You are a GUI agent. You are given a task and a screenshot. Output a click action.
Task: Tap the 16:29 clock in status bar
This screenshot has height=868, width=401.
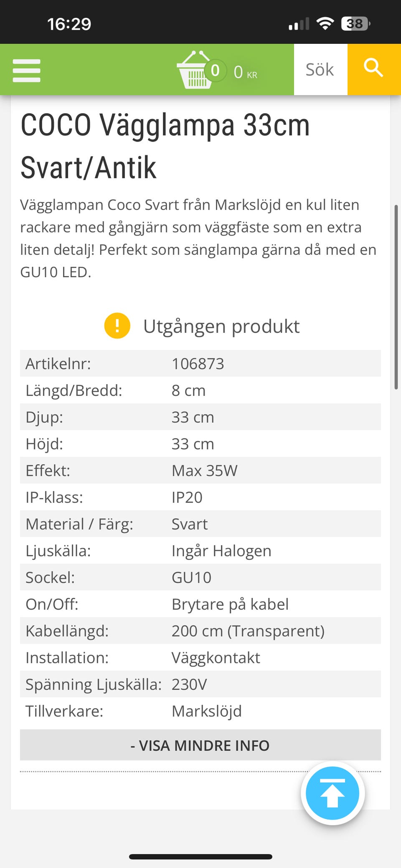(x=69, y=24)
